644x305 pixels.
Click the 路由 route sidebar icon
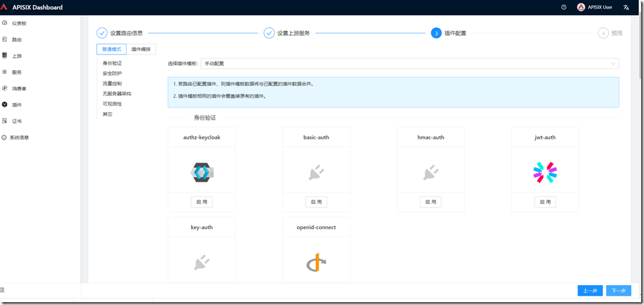pyautogui.click(x=4, y=39)
